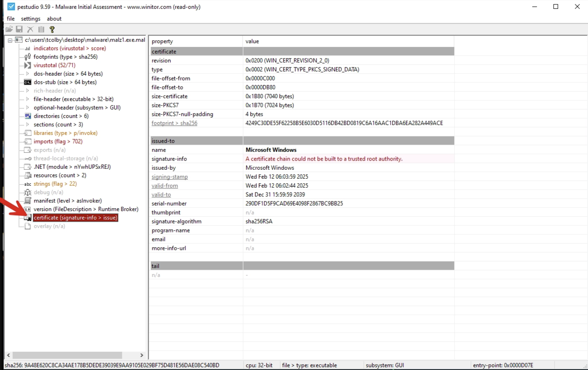Click the indicators bar-chart icon
Screen dimensions: 588x370
pos(28,48)
